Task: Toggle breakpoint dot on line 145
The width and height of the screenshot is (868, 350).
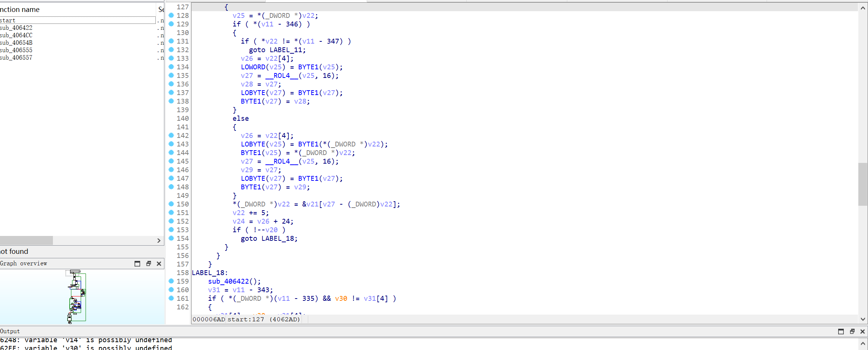Action: tap(171, 161)
